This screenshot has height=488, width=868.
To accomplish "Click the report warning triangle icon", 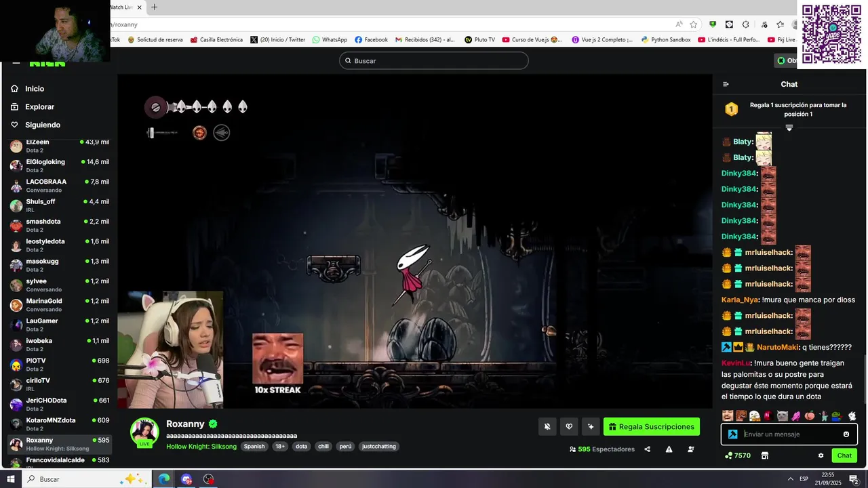I will pyautogui.click(x=669, y=449).
